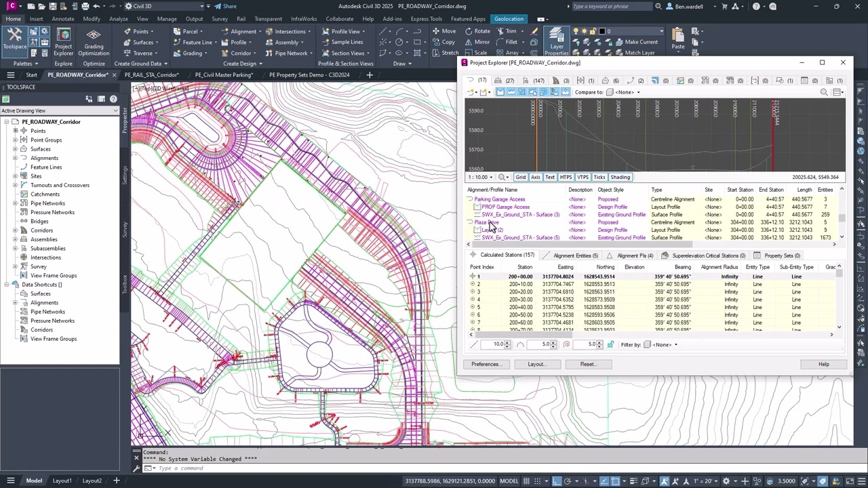Screen dimensions: 868x488
Task: Open Layer Properties in the ribbon
Action: pos(557,42)
